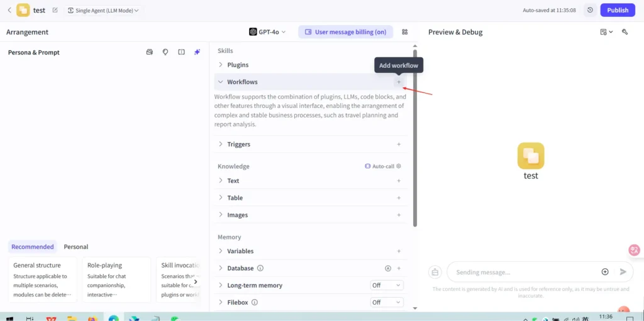Click the Publish button

[618, 10]
